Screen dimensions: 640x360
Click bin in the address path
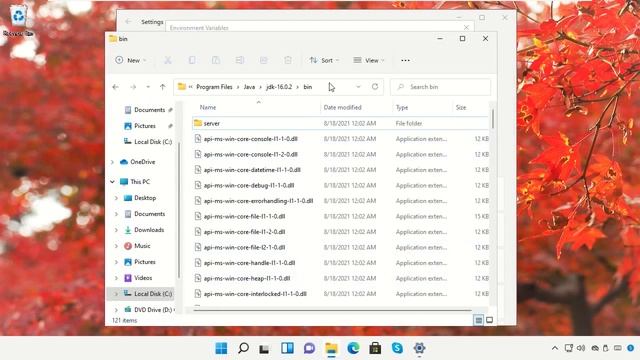pyautogui.click(x=308, y=87)
